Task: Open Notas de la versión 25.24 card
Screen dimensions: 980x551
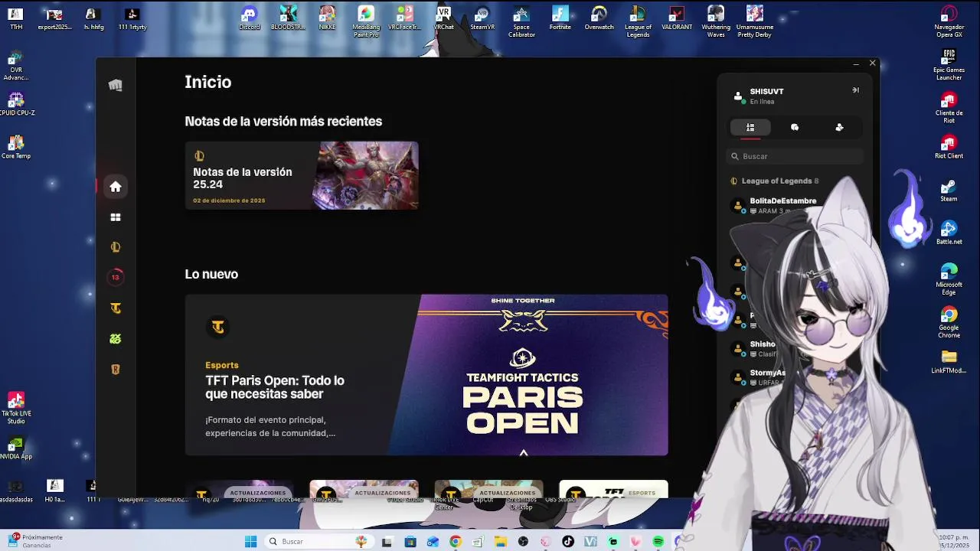Action: tap(302, 175)
